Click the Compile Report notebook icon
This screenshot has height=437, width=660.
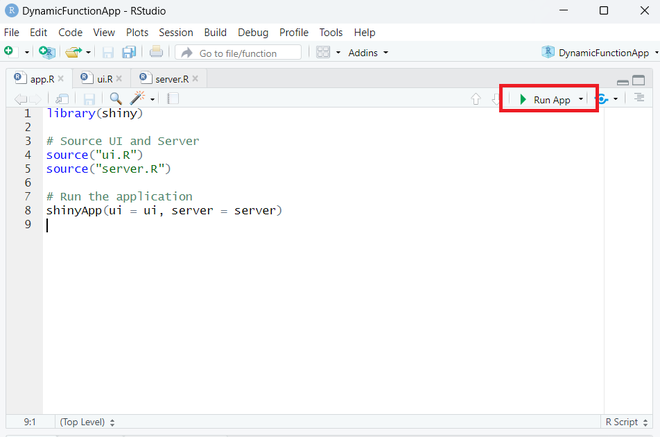173,99
